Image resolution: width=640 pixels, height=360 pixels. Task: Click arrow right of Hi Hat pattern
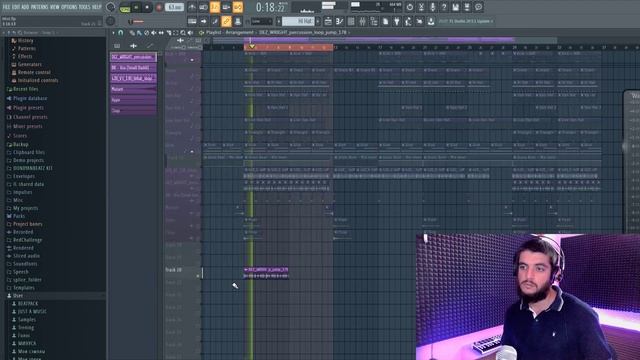click(318, 21)
